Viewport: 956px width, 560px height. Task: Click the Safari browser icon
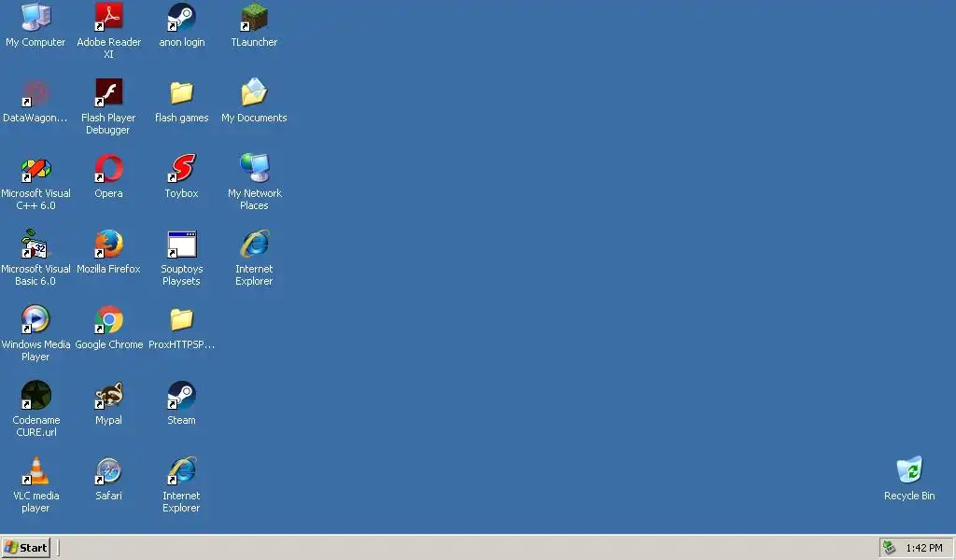point(108,470)
